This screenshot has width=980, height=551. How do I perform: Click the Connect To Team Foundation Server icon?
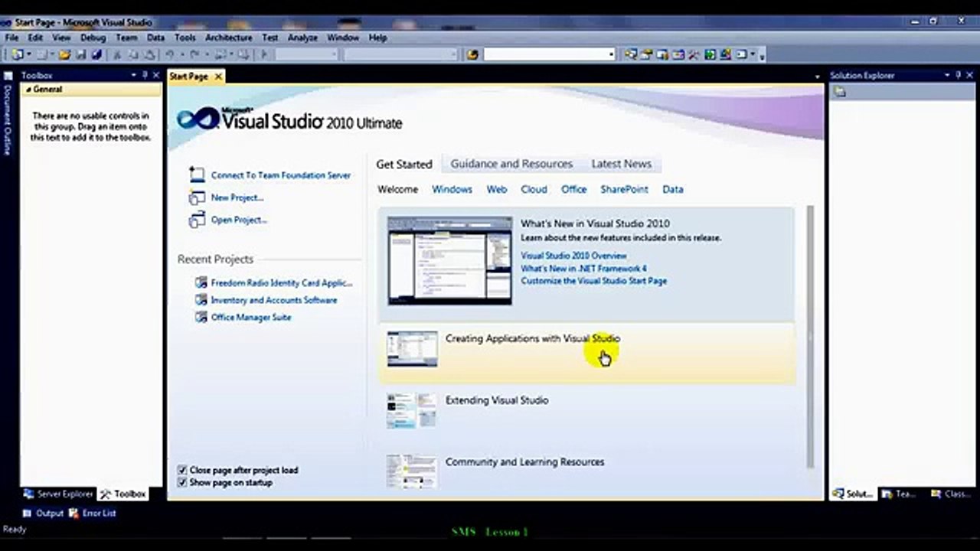197,175
